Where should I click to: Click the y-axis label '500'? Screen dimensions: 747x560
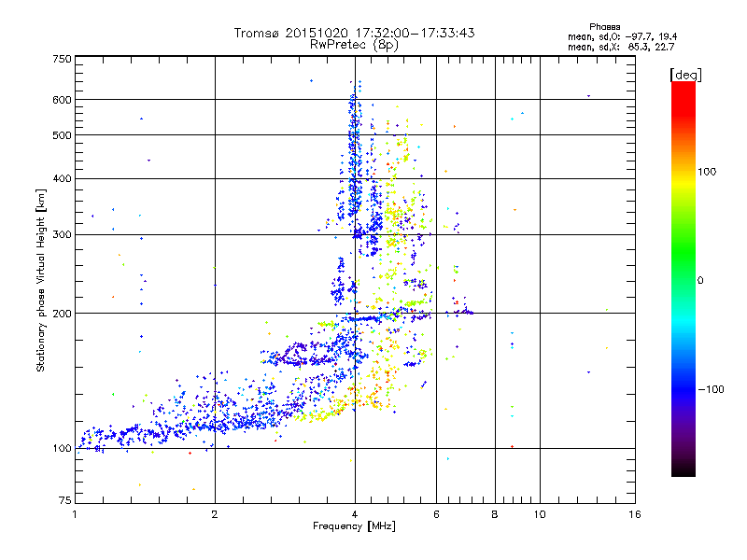point(62,135)
